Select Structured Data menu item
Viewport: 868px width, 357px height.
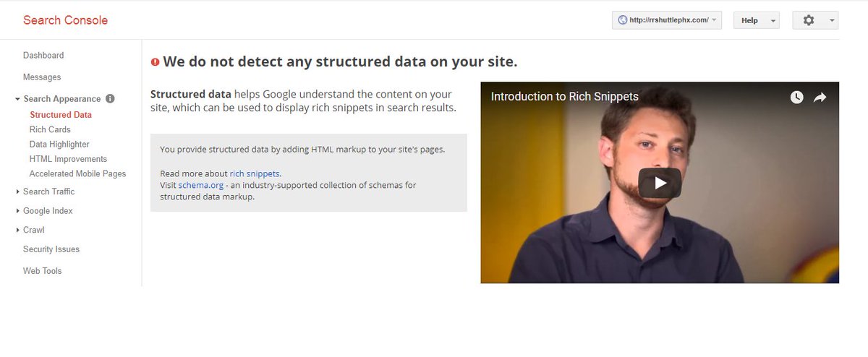coord(61,115)
